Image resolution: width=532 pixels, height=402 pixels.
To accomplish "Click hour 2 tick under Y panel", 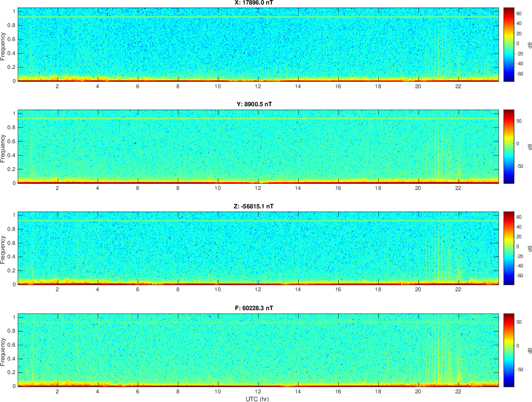I will tap(57, 188).
